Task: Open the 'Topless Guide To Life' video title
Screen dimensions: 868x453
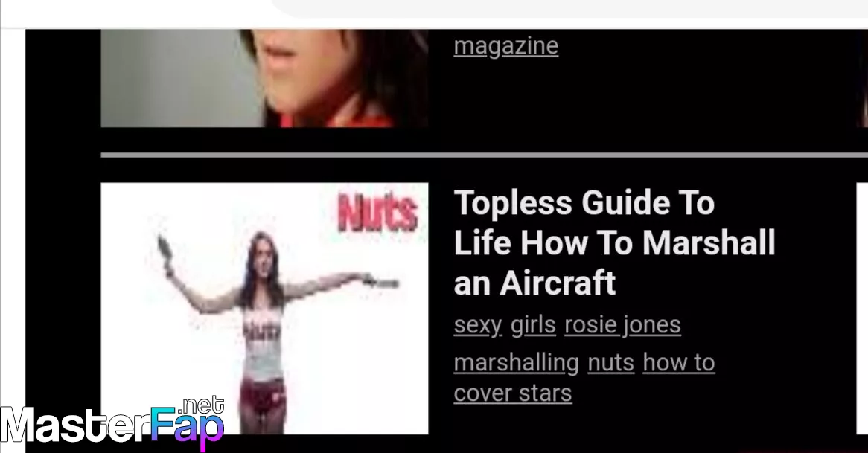Action: 614,242
